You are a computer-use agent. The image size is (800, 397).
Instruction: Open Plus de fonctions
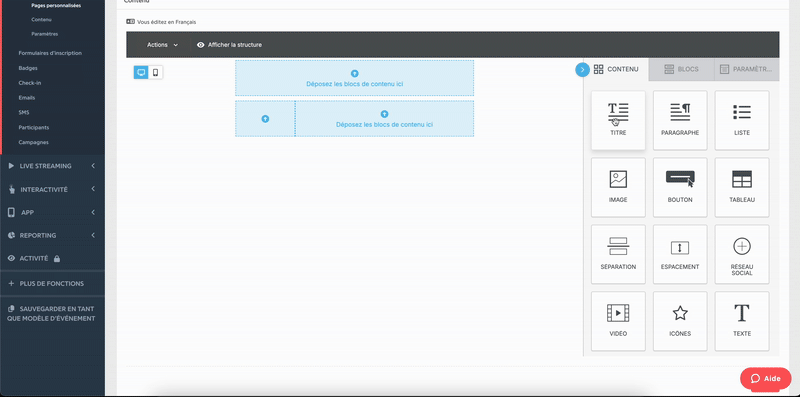pyautogui.click(x=52, y=283)
